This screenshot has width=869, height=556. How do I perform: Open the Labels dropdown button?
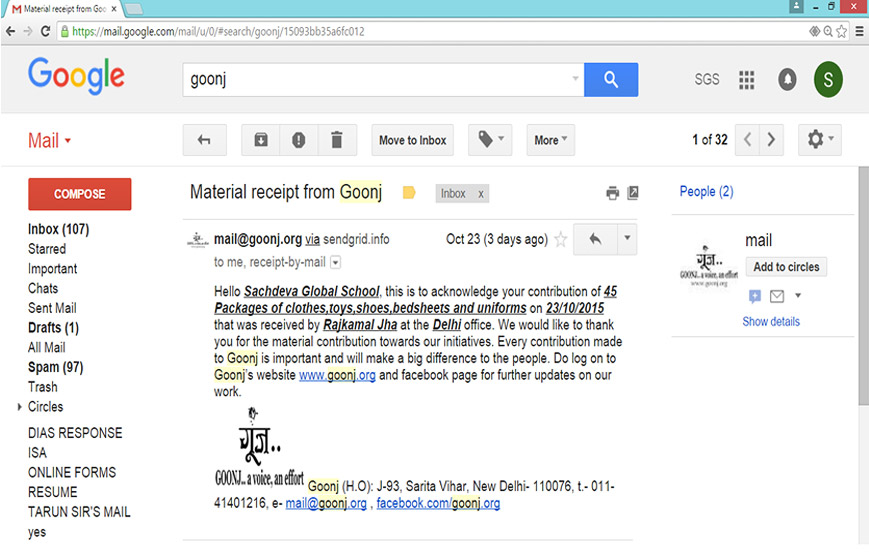click(x=490, y=140)
